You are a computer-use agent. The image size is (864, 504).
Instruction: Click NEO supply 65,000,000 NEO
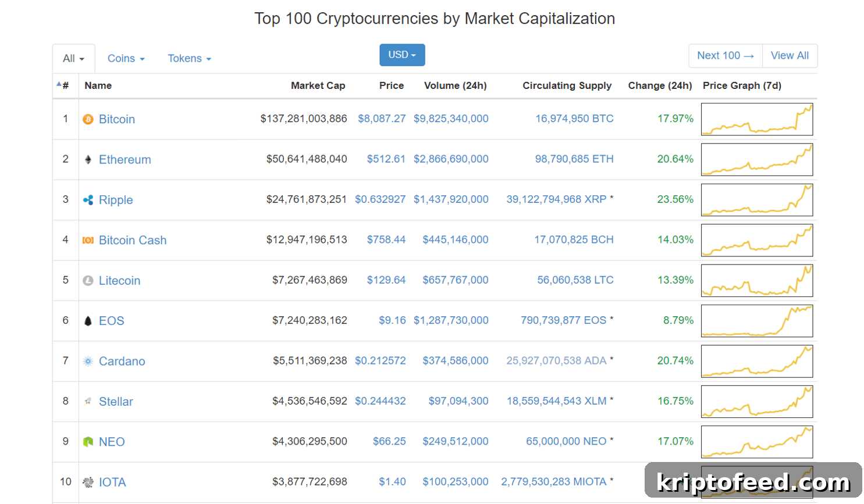click(x=566, y=441)
